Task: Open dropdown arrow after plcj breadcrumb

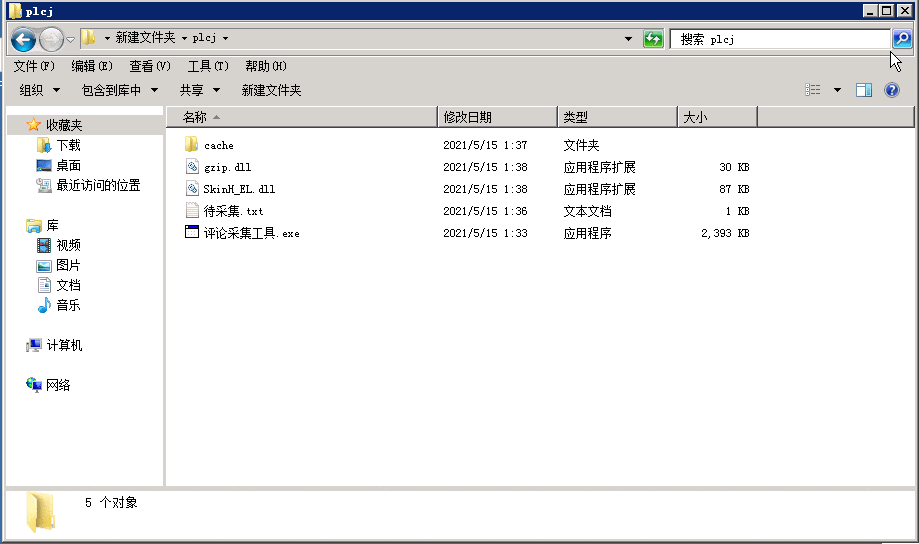Action: 225,39
